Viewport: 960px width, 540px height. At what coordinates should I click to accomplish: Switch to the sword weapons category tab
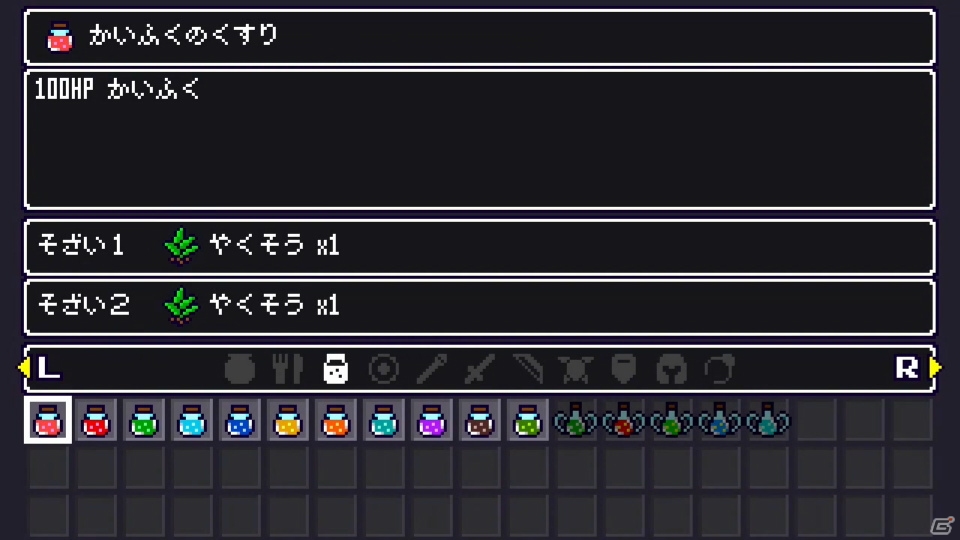479,369
